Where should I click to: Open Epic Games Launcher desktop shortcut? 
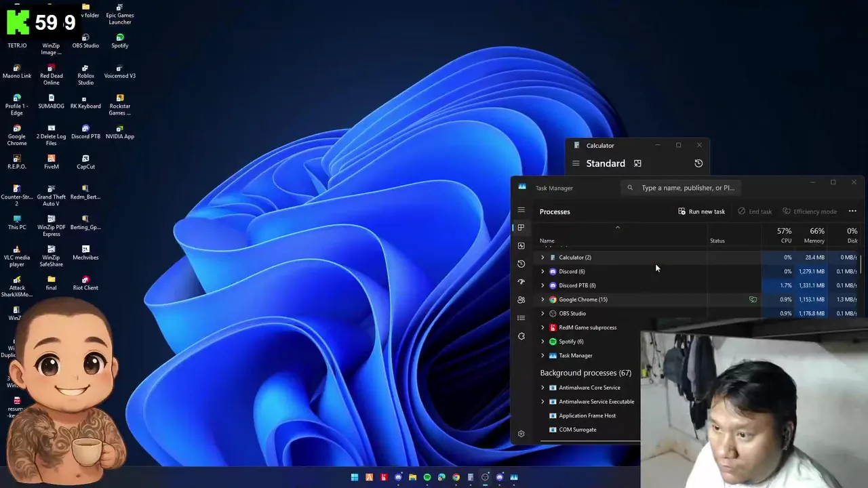click(120, 14)
